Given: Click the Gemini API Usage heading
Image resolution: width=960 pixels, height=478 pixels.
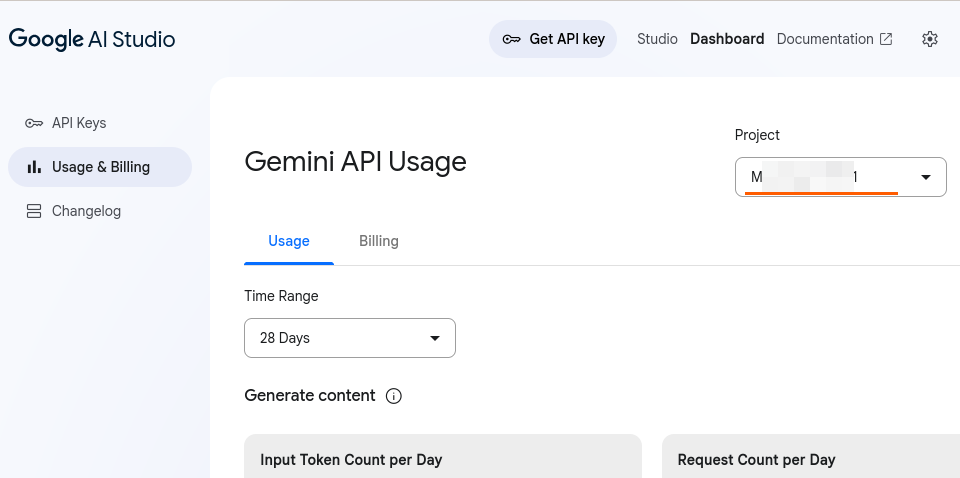Looking at the screenshot, I should 355,162.
